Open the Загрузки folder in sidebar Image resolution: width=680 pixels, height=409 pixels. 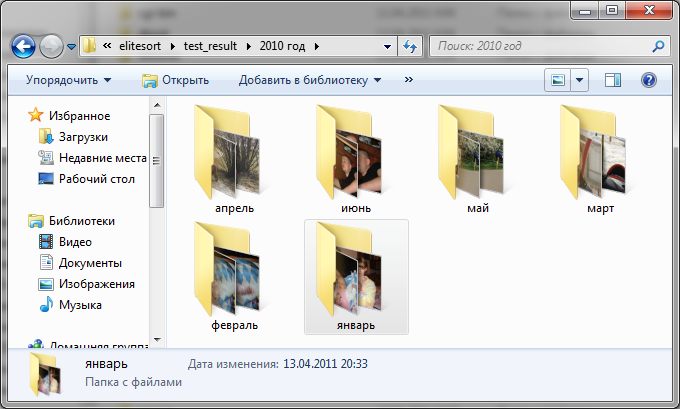coord(83,136)
